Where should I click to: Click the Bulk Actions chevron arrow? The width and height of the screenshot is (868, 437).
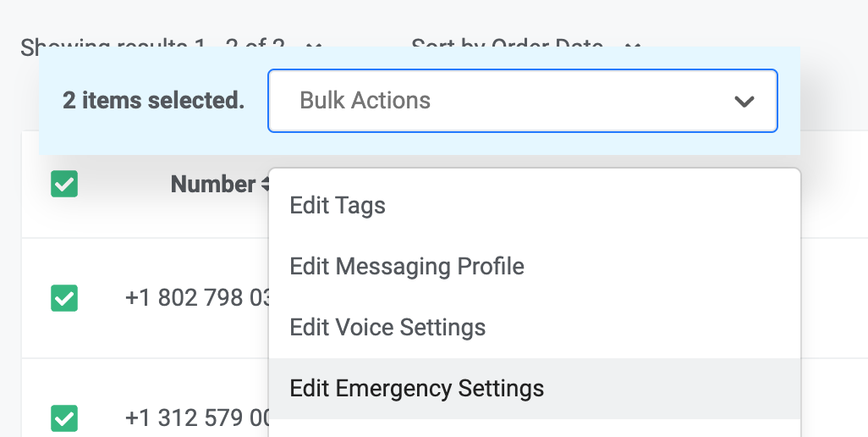(x=744, y=102)
